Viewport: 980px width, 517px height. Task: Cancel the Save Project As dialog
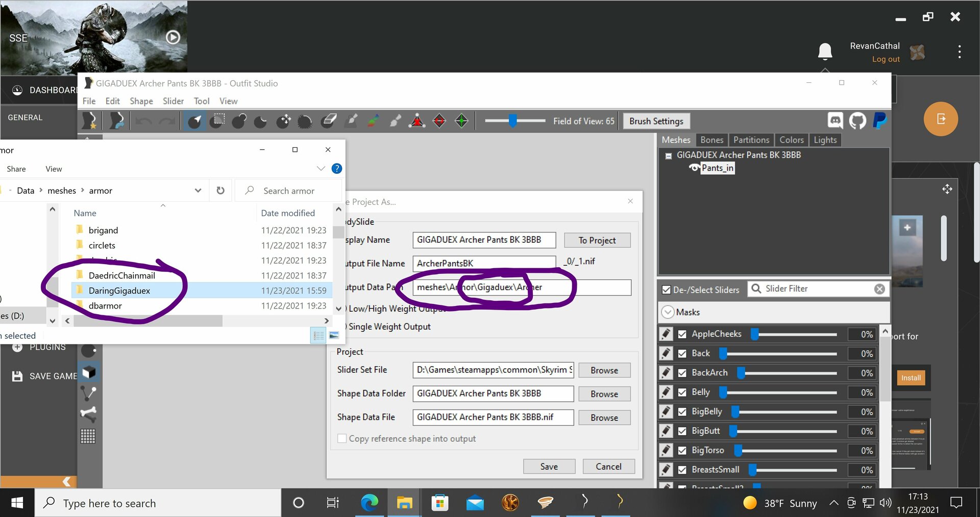pos(609,466)
